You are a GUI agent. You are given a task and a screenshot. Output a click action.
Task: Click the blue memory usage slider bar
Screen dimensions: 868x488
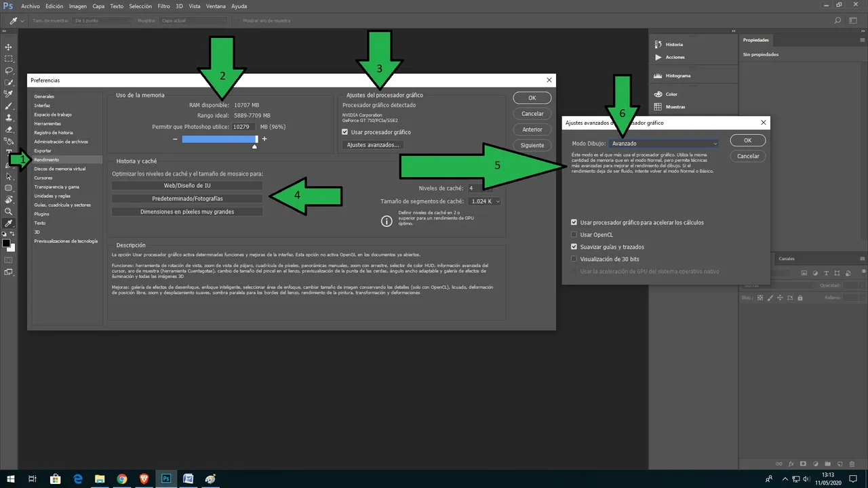coord(219,139)
